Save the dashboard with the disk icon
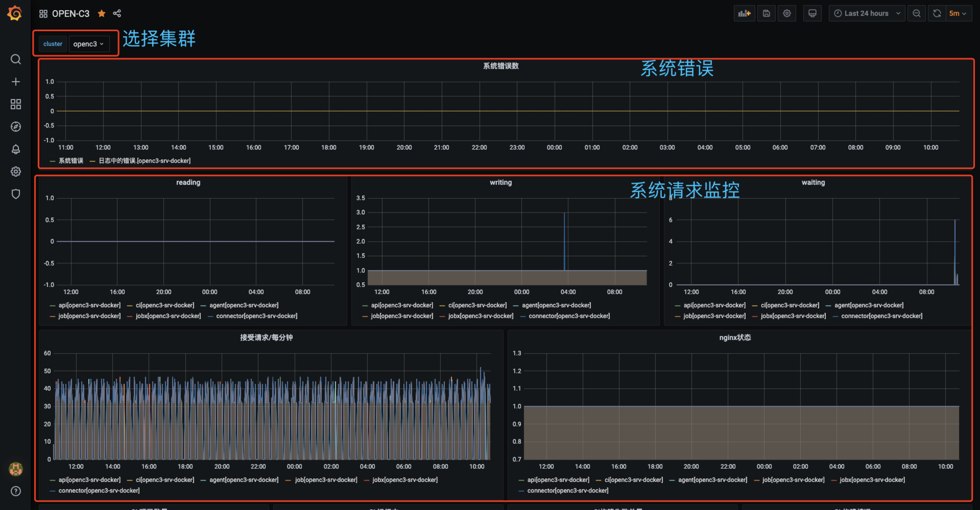The height and width of the screenshot is (510, 980). pyautogui.click(x=766, y=13)
